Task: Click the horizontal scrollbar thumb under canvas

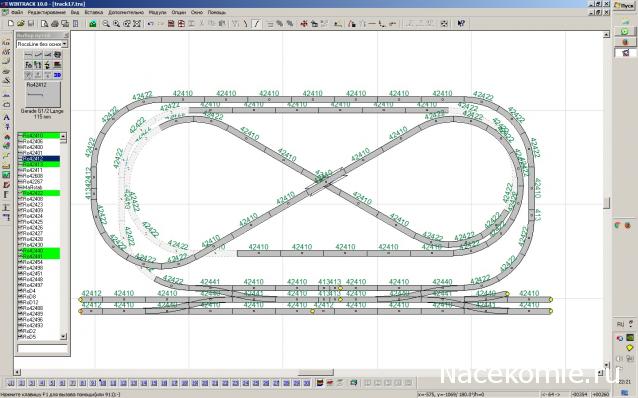Action: pyautogui.click(x=316, y=372)
